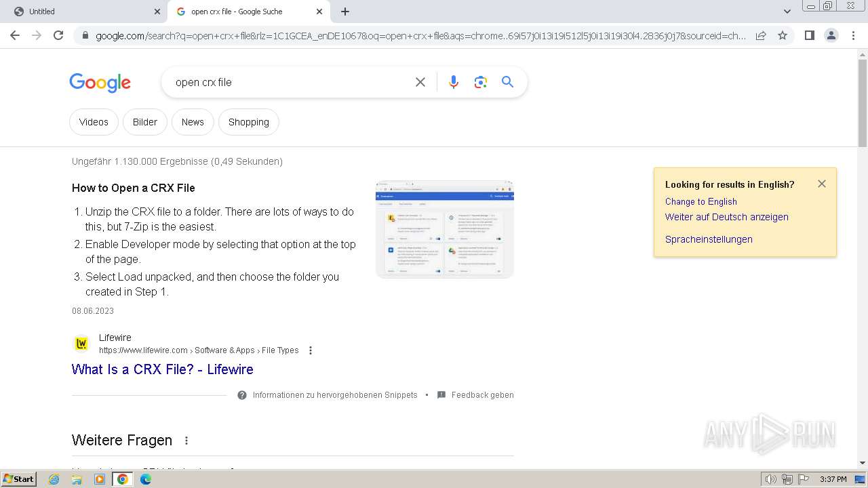The height and width of the screenshot is (488, 868).
Task: Open the Chrome profile icon
Action: coord(831,35)
